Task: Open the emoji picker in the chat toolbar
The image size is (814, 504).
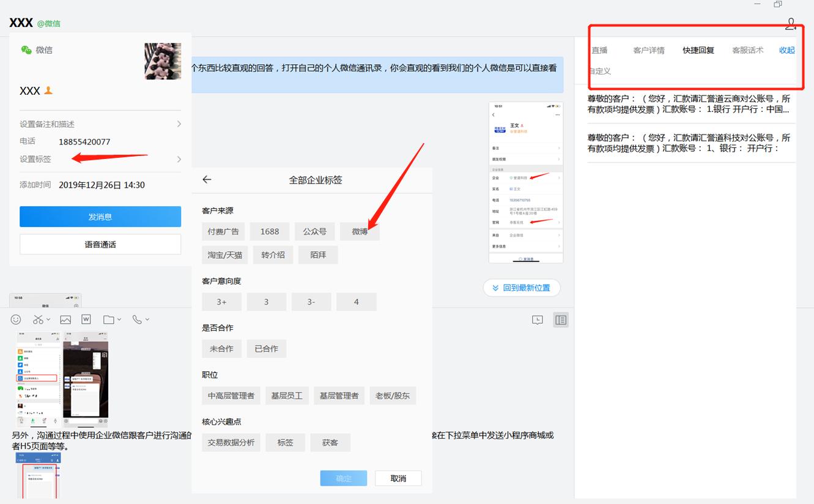Action: [15, 319]
